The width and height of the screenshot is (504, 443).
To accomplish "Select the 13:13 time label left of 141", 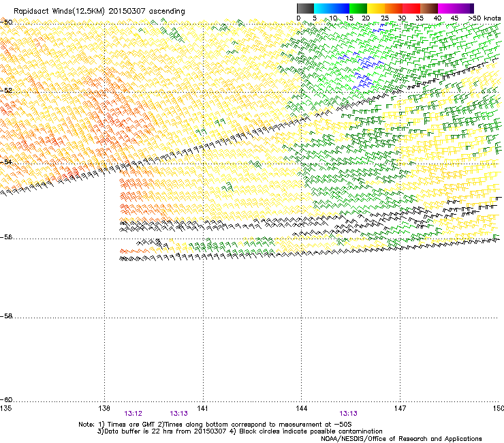I will (x=178, y=414).
